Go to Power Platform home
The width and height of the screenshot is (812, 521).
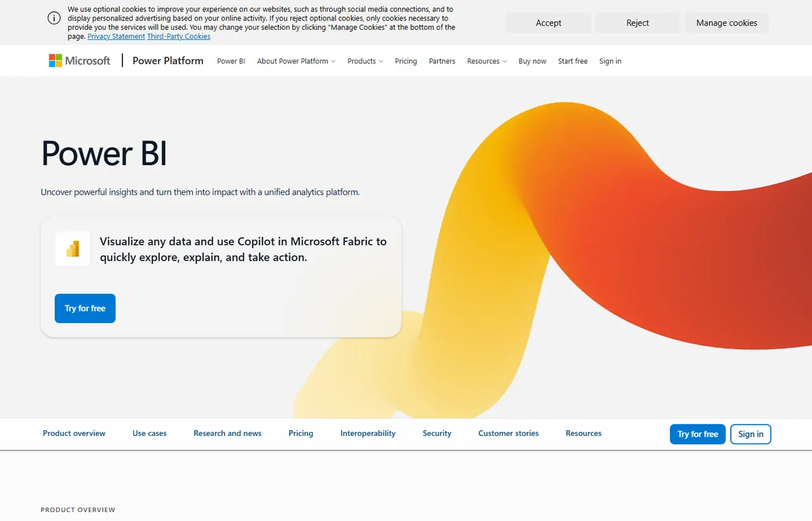point(168,61)
